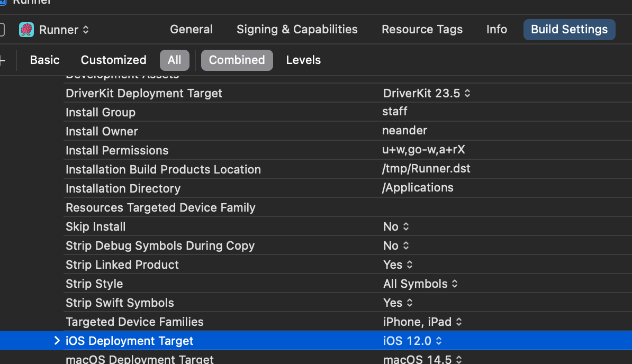Select the Strip Linked Product setting name
The width and height of the screenshot is (632, 364).
click(x=122, y=265)
